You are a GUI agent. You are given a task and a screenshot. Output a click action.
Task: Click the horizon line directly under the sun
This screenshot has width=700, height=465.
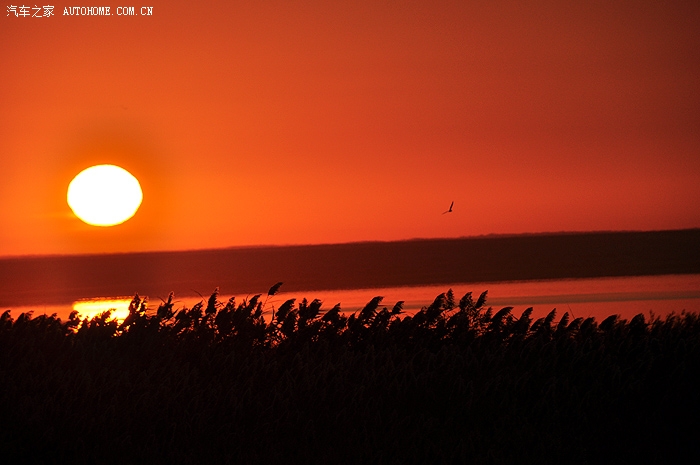pos(104,253)
